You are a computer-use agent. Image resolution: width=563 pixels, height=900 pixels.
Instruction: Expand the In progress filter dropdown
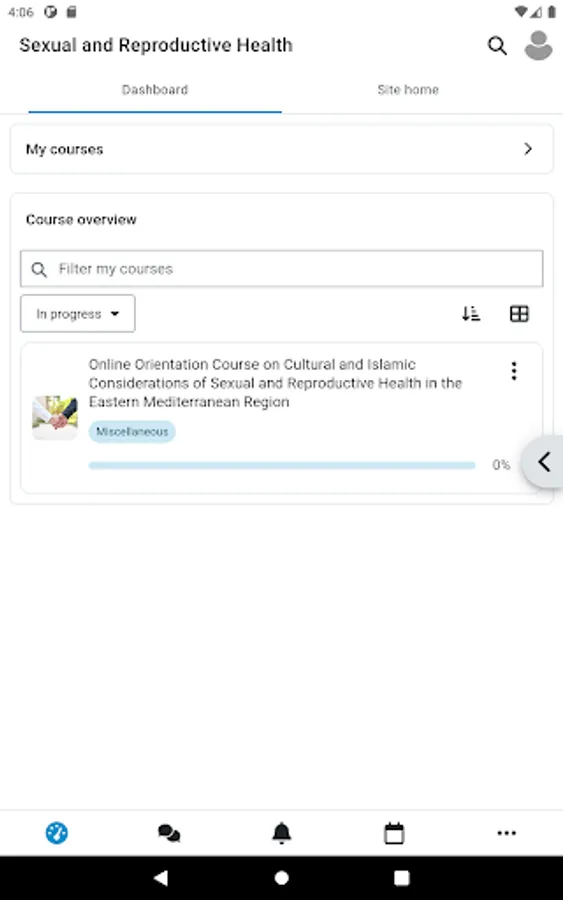tap(77, 313)
